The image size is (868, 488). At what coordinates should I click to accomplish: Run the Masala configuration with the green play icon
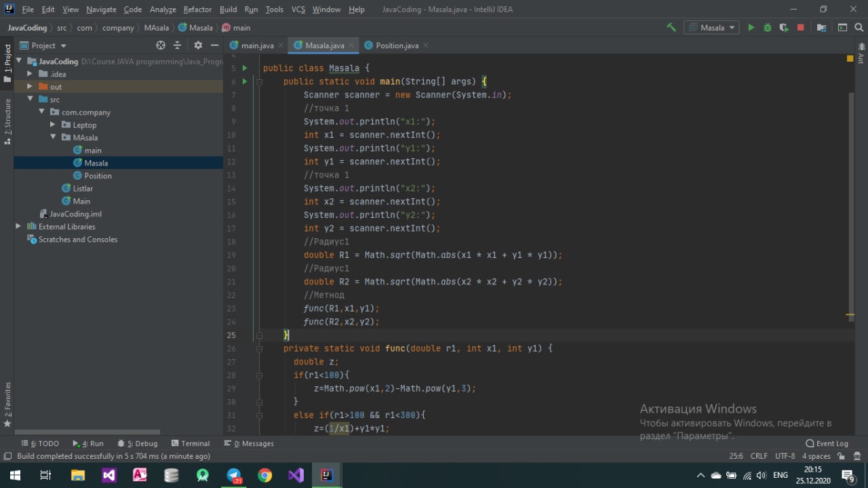[751, 28]
